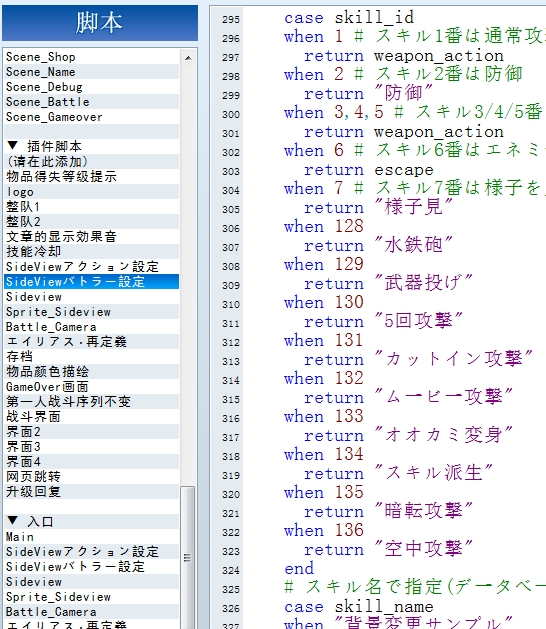Open the 整队1 script

coord(91,207)
